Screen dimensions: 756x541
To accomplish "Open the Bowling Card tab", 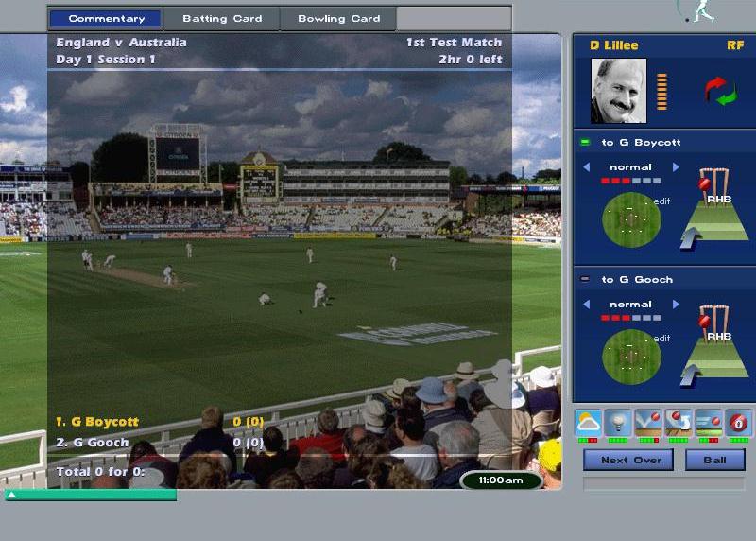I will pos(338,19).
